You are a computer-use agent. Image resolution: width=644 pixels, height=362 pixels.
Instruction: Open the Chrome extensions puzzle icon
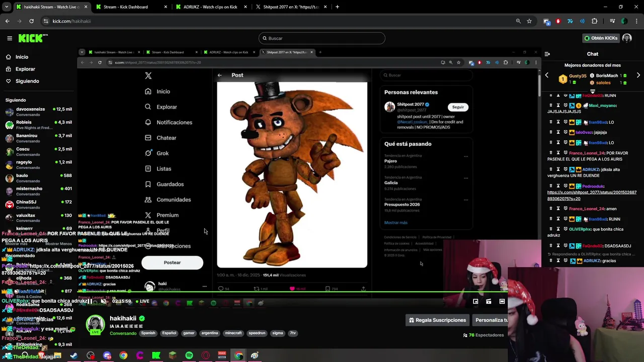(x=595, y=21)
